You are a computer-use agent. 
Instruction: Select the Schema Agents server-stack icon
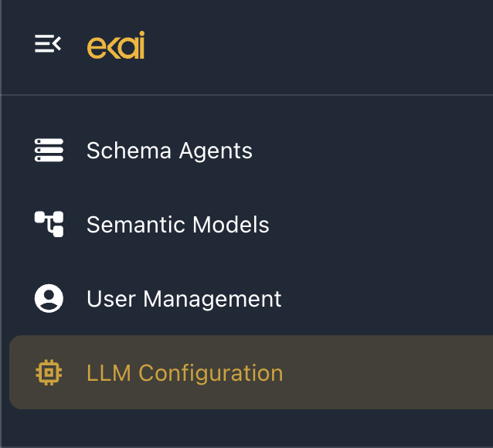[49, 151]
